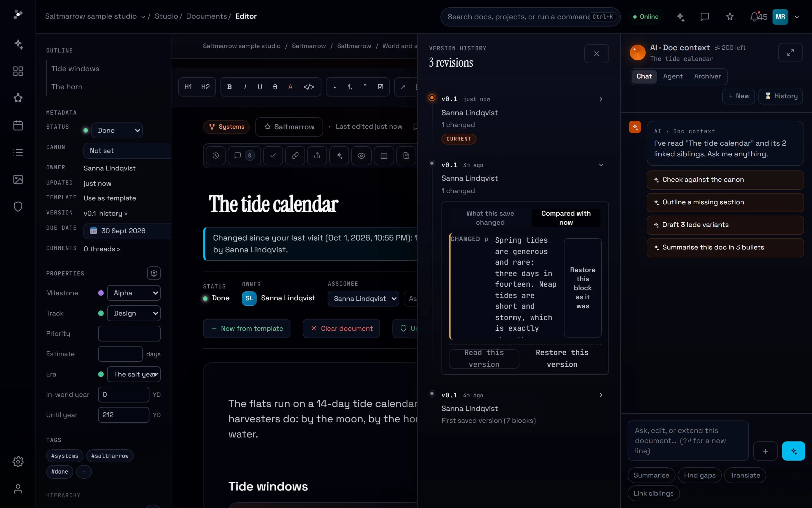Insert a checkbox list item from toolbar
812x508 pixels.
381,87
